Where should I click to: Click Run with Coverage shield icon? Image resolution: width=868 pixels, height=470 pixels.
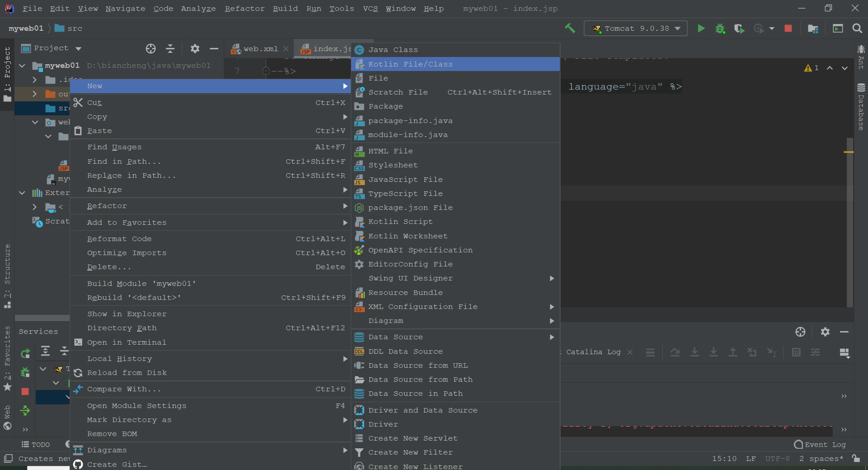click(x=739, y=28)
